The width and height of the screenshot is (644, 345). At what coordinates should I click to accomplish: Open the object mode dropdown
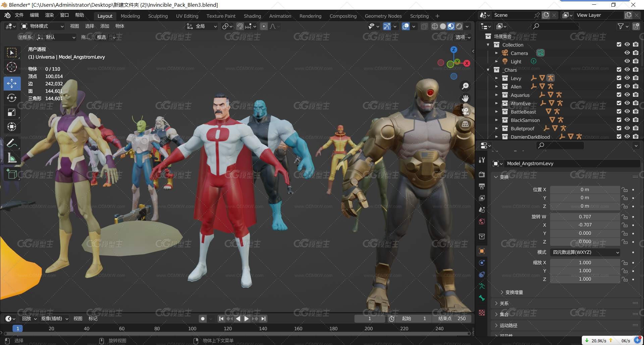click(x=42, y=26)
